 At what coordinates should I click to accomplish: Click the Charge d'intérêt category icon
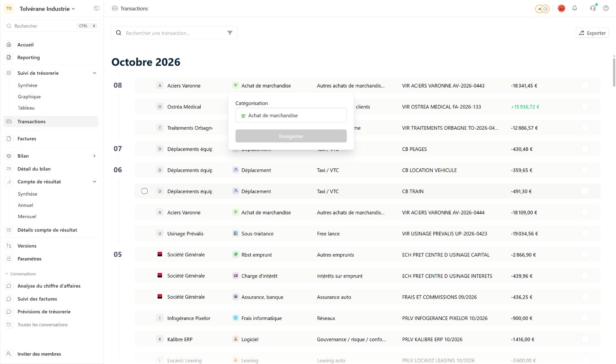click(236, 276)
